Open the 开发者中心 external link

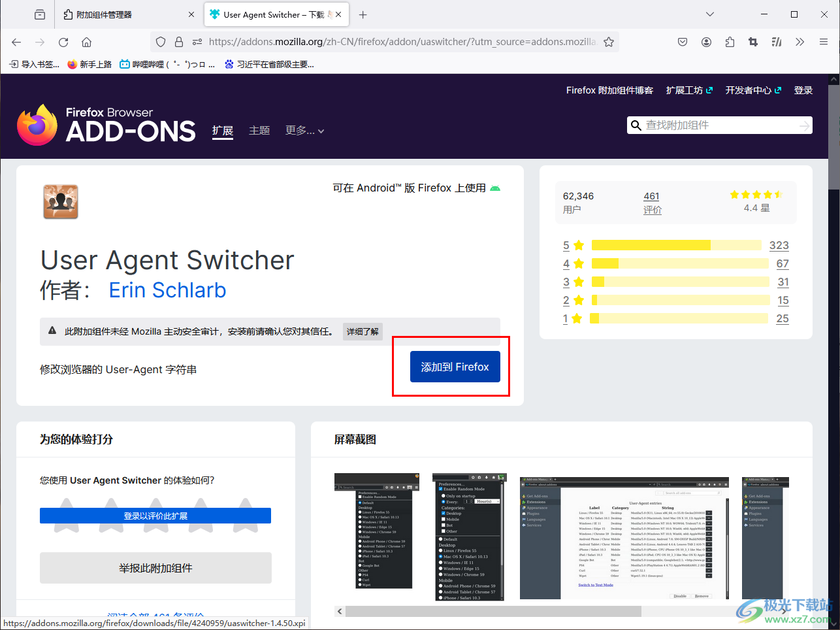click(753, 90)
